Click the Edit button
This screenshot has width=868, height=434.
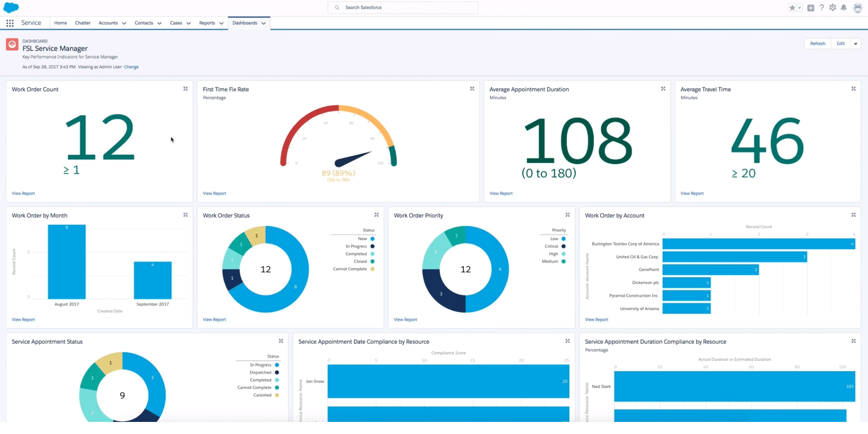[x=841, y=44]
